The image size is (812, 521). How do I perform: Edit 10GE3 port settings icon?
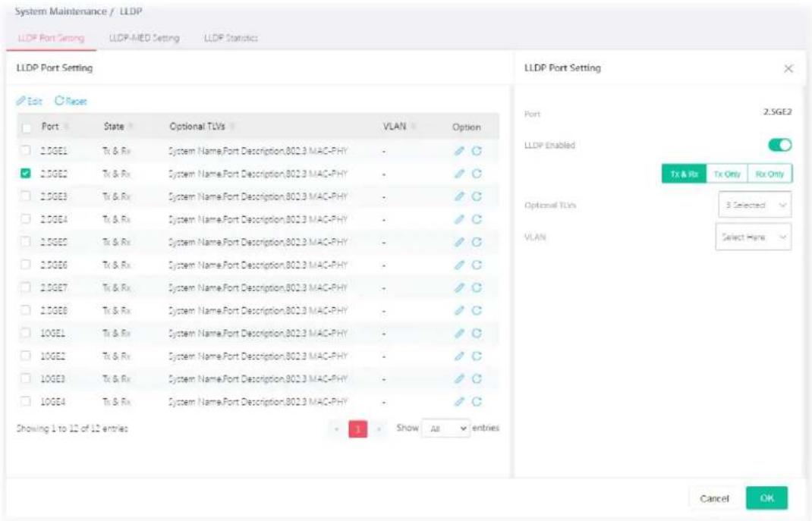(x=459, y=378)
